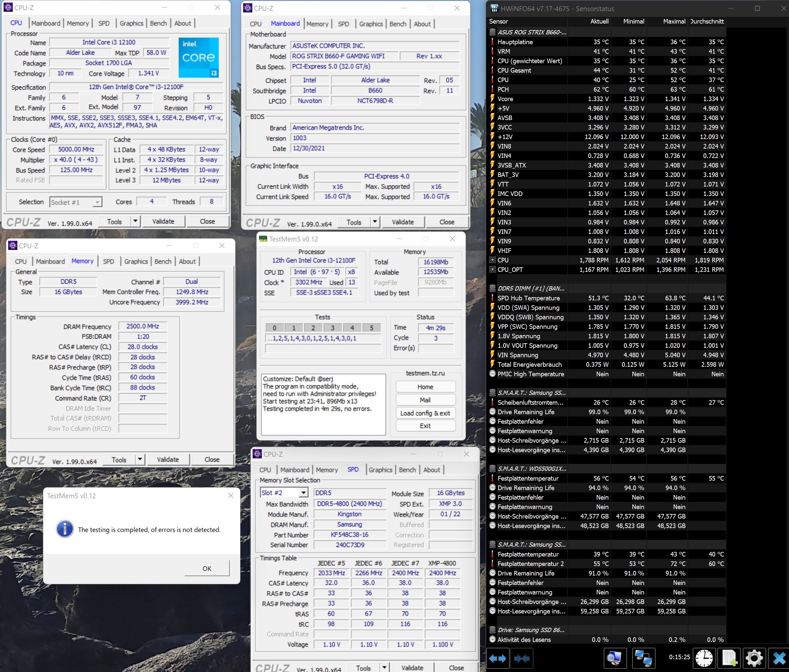This screenshot has height=672, width=789.
Task: Click the HWiNFO collapse columns arrows icon
Action: (522, 658)
